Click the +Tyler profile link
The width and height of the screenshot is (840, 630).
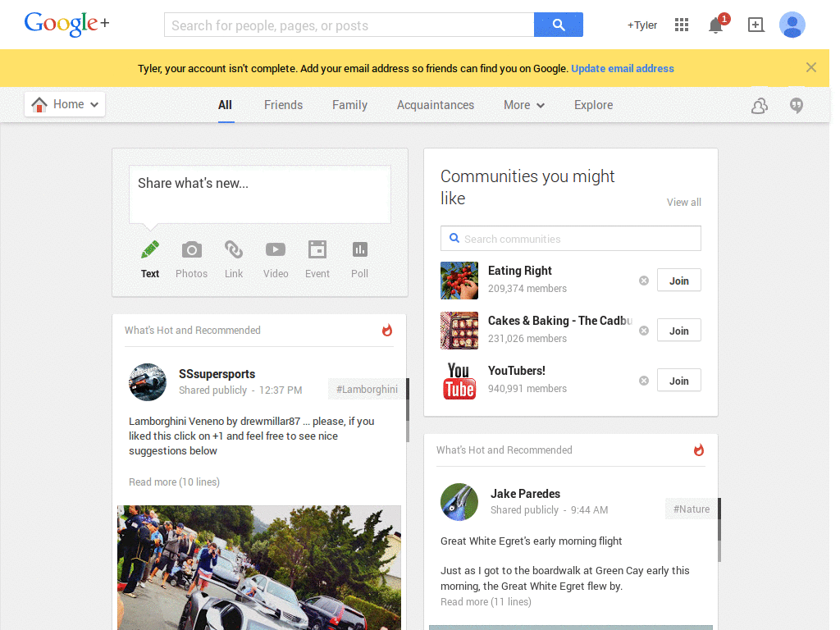pos(642,25)
